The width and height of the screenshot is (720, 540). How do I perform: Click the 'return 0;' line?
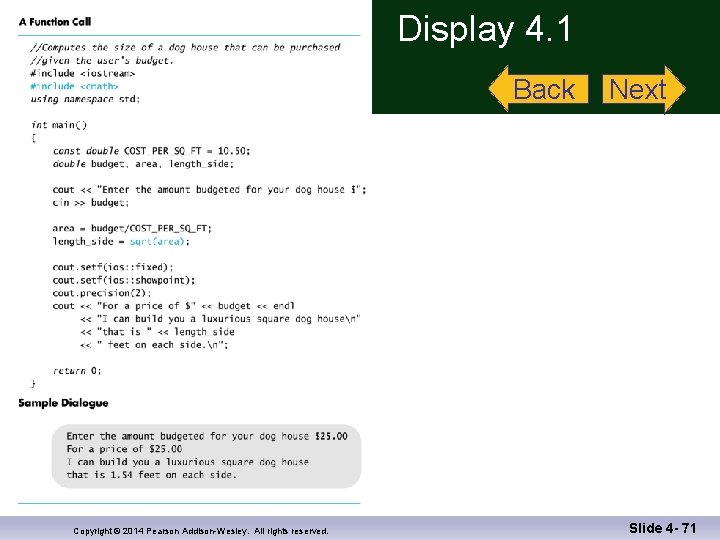77,370
